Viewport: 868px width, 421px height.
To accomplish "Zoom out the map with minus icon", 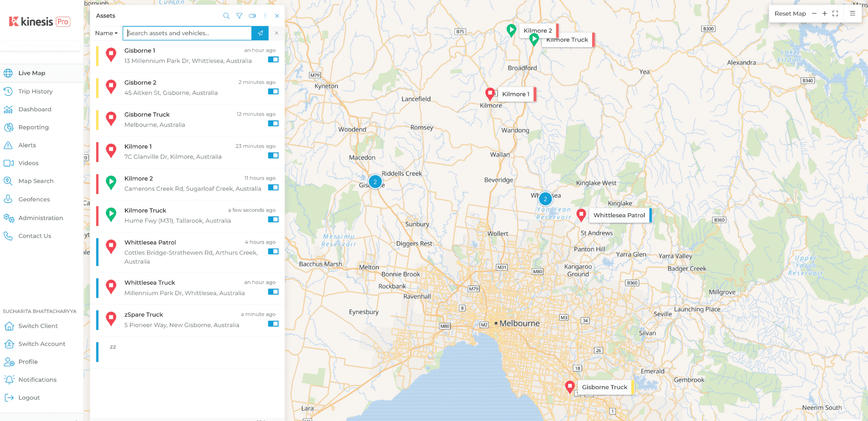I will click(814, 14).
